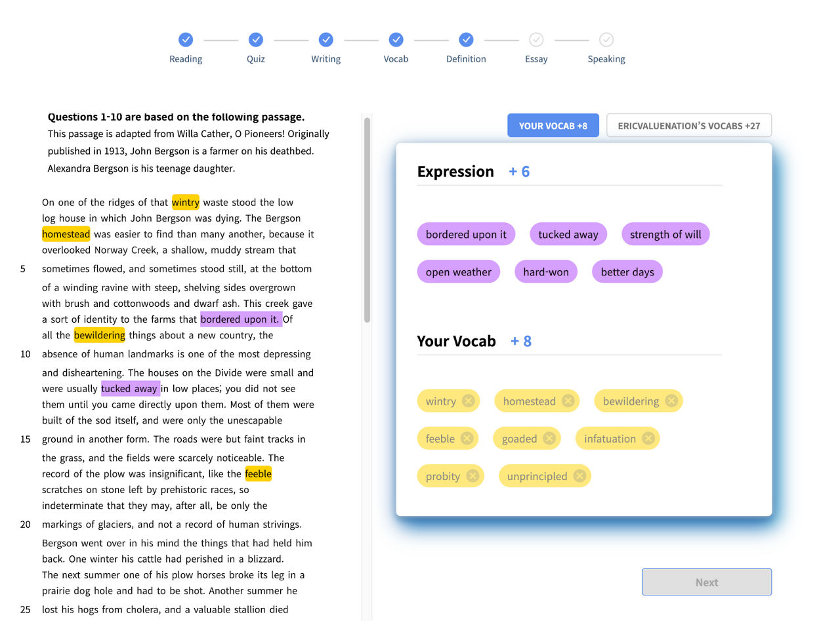Image resolution: width=840 pixels, height=621 pixels.
Task: Click the '+ 6' expression count
Action: (x=519, y=172)
